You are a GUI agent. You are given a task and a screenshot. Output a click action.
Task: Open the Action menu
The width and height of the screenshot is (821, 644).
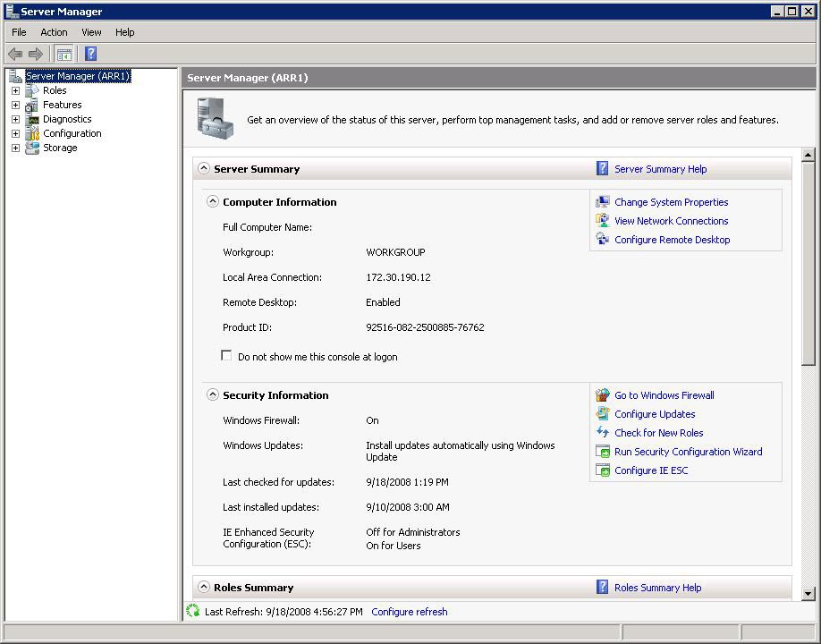tap(54, 32)
